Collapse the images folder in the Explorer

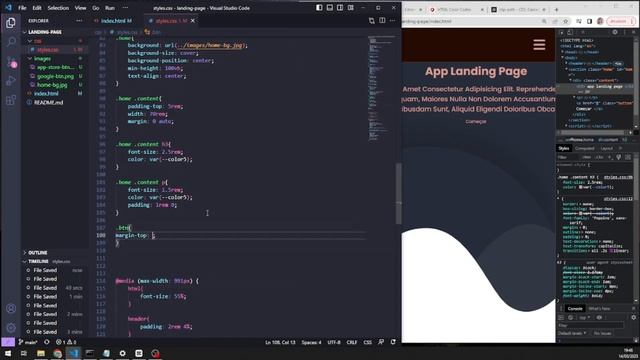tap(55, 59)
